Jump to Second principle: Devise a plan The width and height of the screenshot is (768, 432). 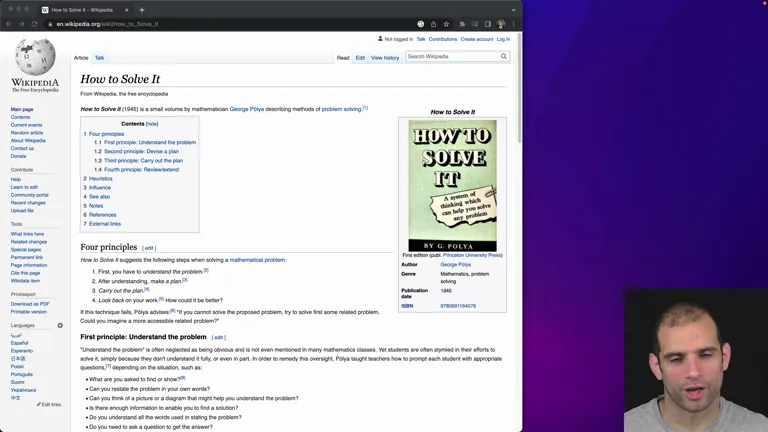point(141,151)
